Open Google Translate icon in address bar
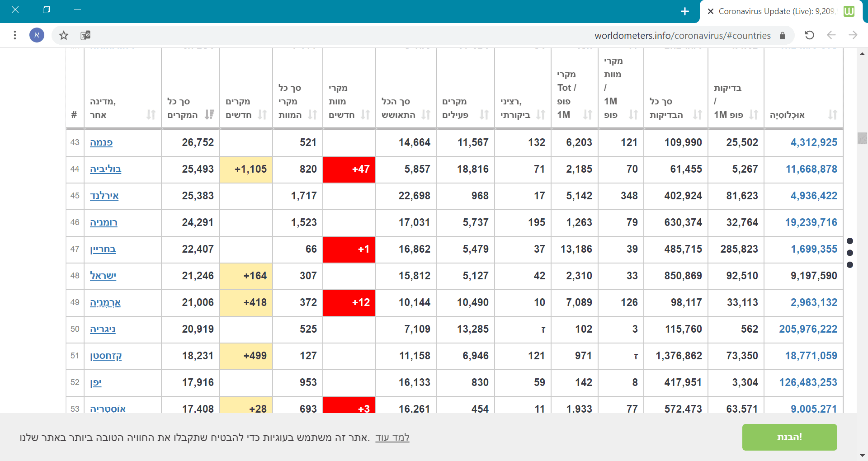This screenshot has height=461, width=868. (85, 35)
